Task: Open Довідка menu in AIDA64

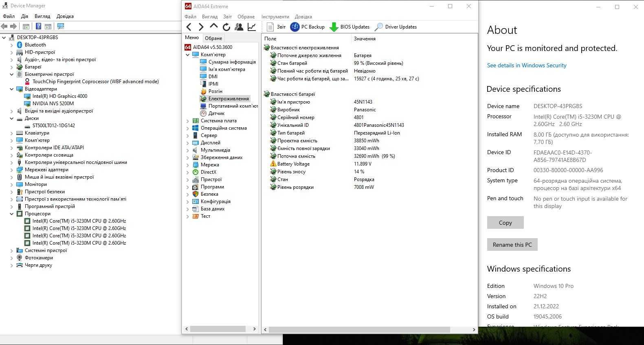Action: 303,17
